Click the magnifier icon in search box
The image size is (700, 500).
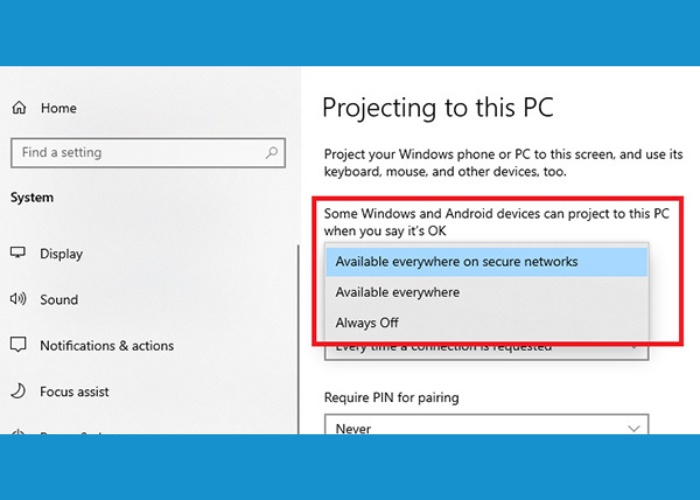[x=271, y=153]
